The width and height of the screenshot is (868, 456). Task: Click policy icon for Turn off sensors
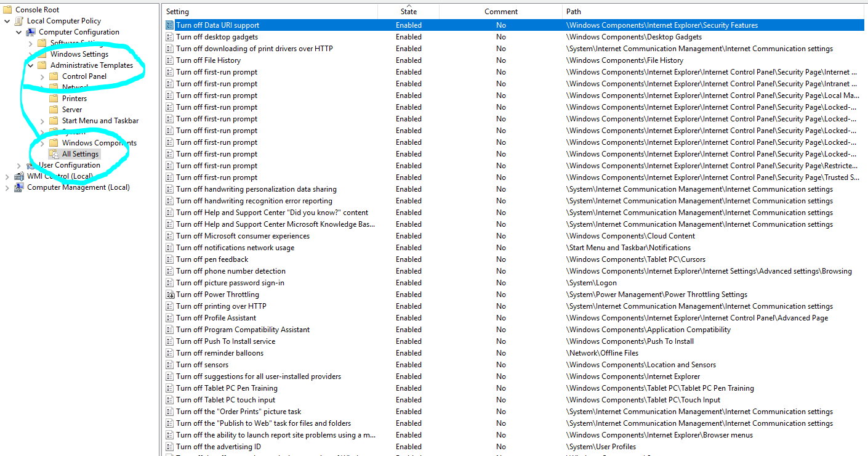point(171,365)
